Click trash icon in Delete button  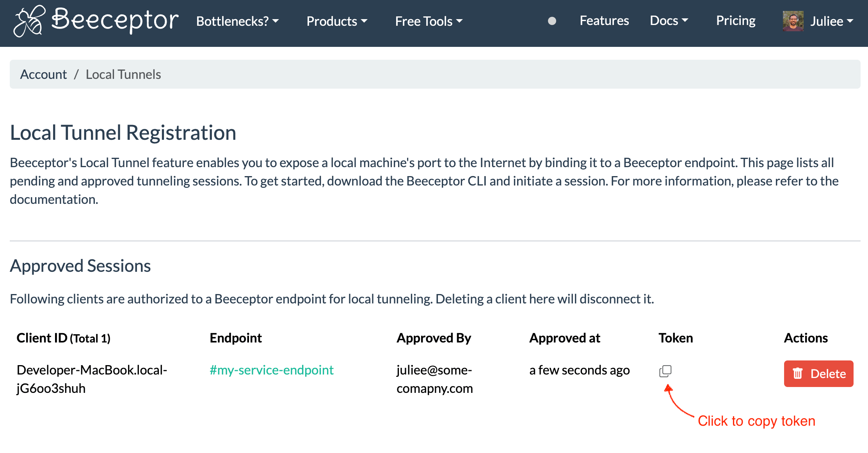point(798,374)
